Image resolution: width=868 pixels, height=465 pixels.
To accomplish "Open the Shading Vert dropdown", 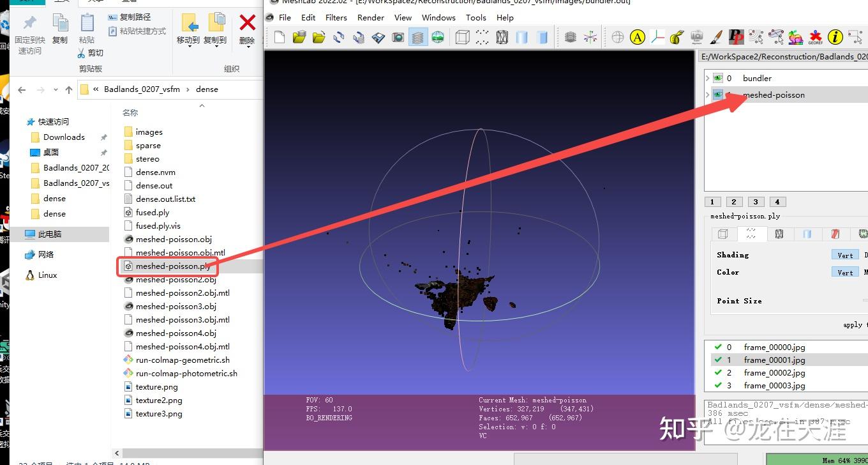I will (844, 255).
